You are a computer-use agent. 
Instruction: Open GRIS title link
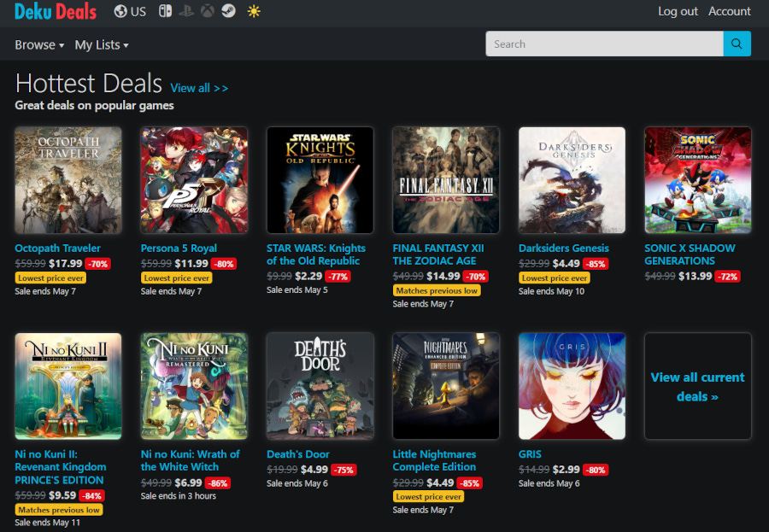click(530, 454)
